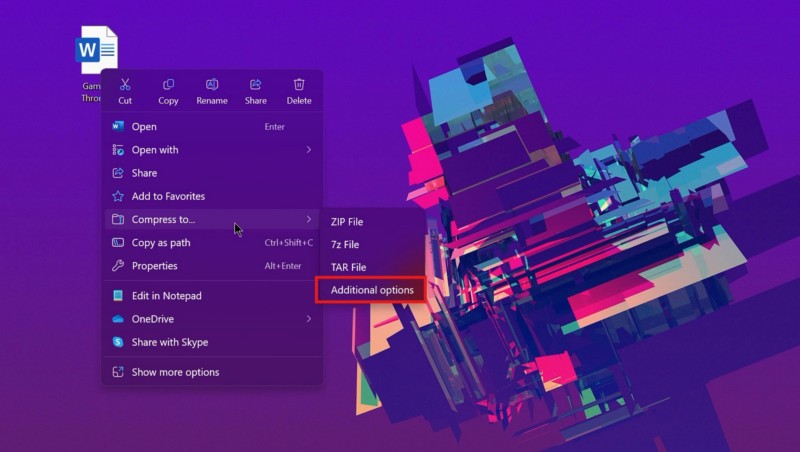Click Show more options
This screenshot has height=452, width=800.
pyautogui.click(x=212, y=372)
